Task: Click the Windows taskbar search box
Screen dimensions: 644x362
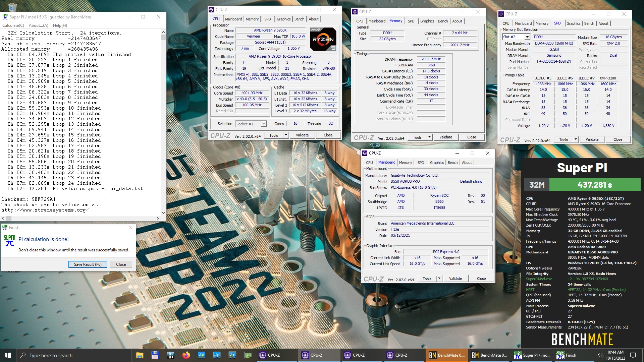Action: coord(73,355)
